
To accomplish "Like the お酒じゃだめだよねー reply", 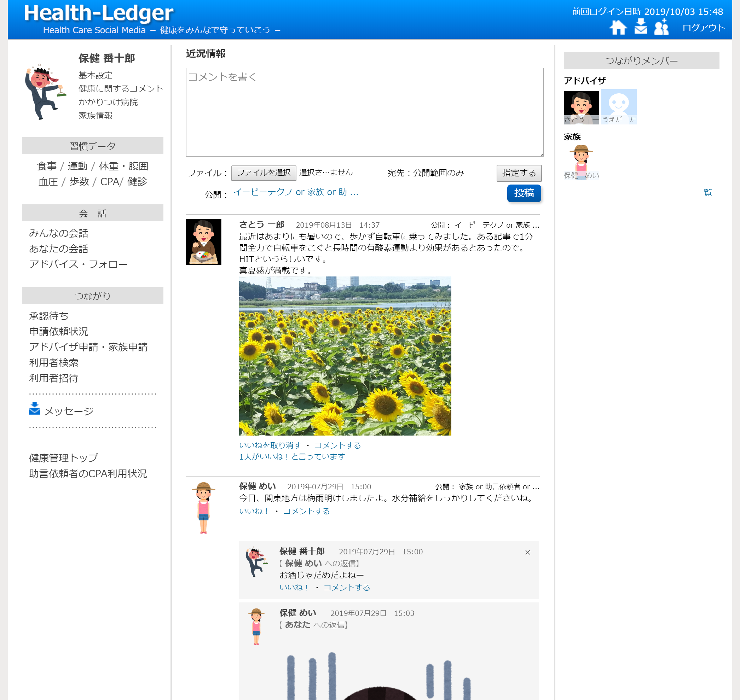I will tap(294, 587).
